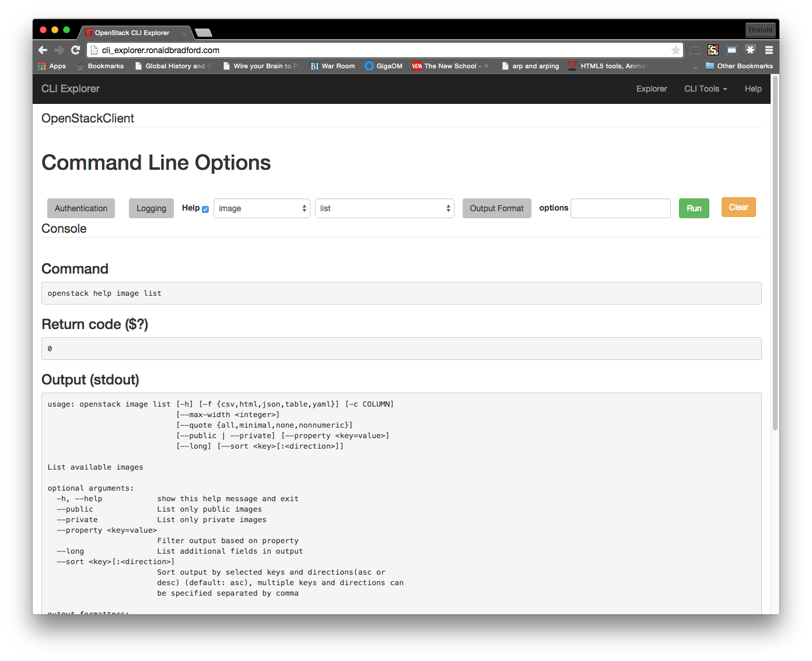The image size is (812, 661).
Task: Open the Wire your Brain bookmark
Action: point(261,66)
